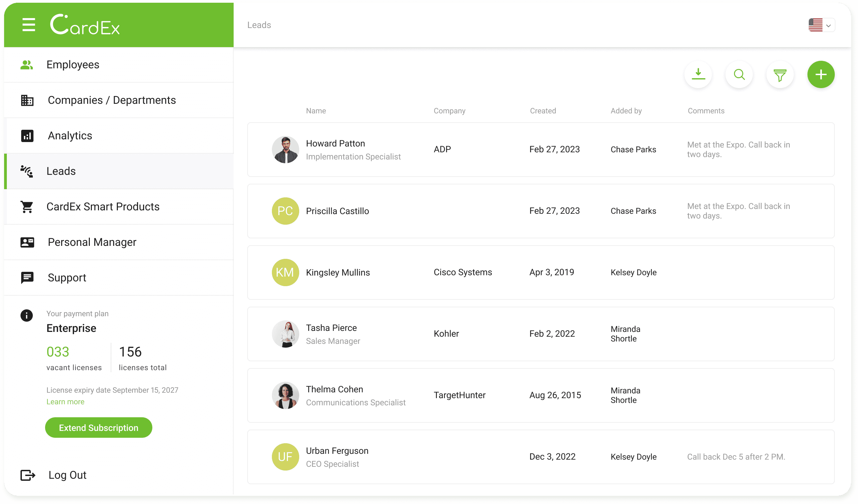Click Howard Patton's profile photo
This screenshot has height=504, width=858.
click(x=286, y=149)
